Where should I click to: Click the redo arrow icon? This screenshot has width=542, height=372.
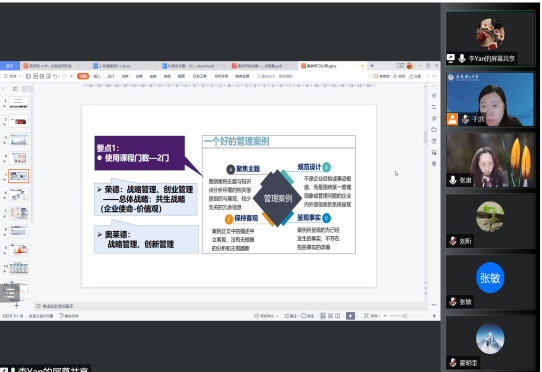64,76
